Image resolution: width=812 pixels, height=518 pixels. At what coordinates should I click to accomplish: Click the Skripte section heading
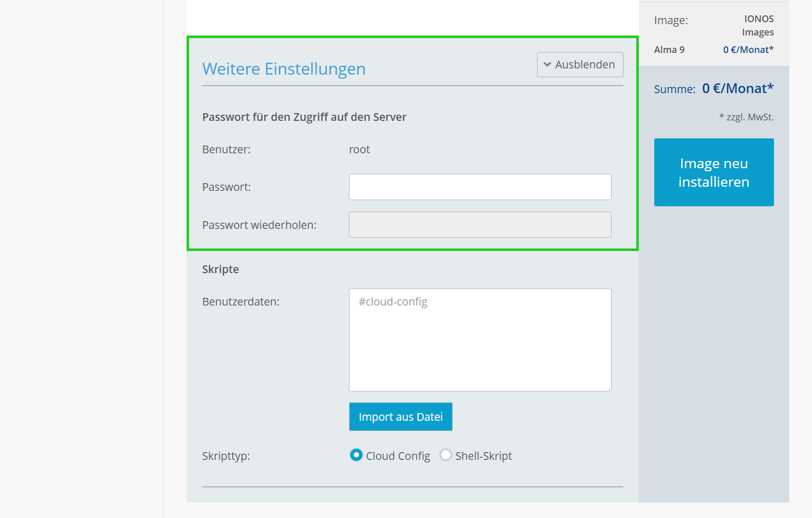coord(220,270)
